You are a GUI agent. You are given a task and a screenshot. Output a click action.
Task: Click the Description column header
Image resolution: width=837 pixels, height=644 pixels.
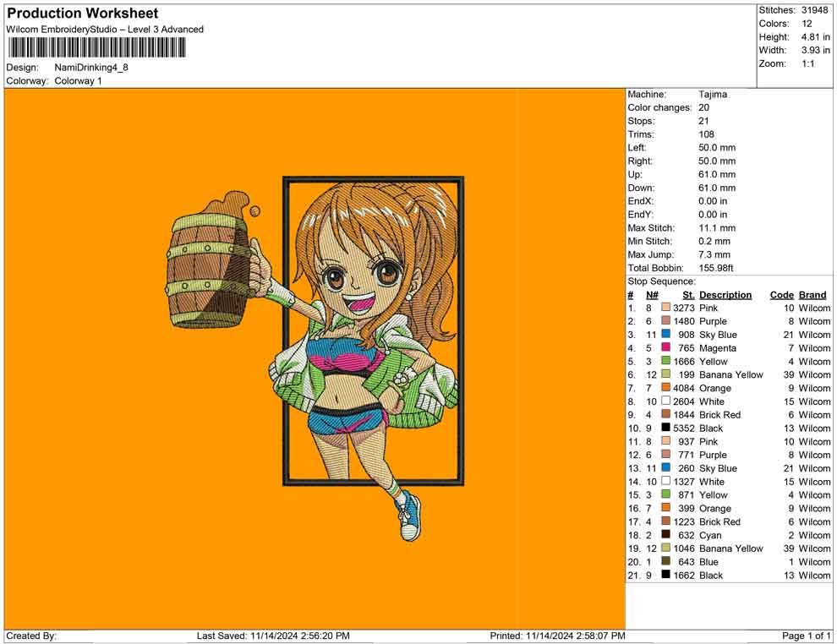(725, 294)
